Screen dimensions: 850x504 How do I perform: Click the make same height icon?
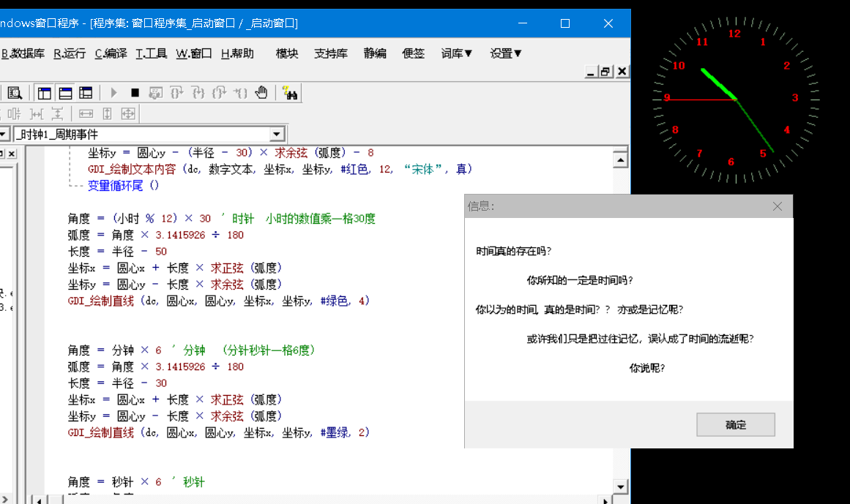108,113
